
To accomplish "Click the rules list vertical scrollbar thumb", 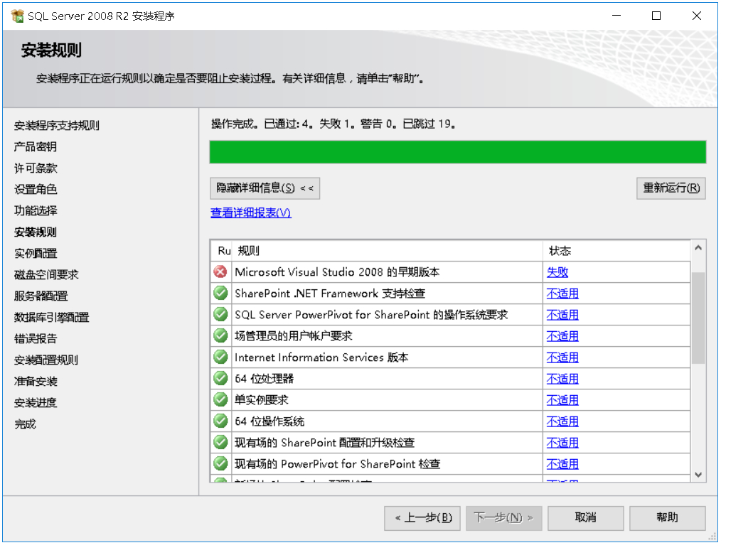I will 698,318.
